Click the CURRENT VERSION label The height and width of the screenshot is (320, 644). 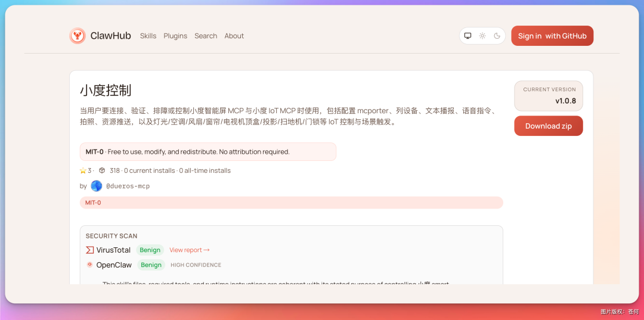550,89
